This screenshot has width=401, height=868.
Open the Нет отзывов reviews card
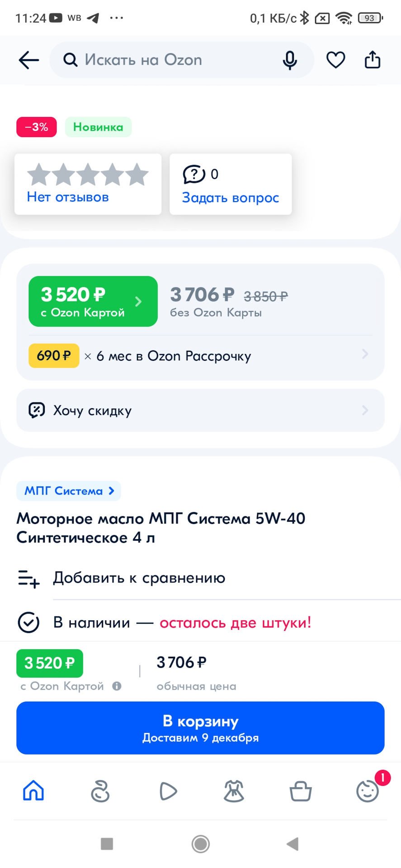(88, 184)
